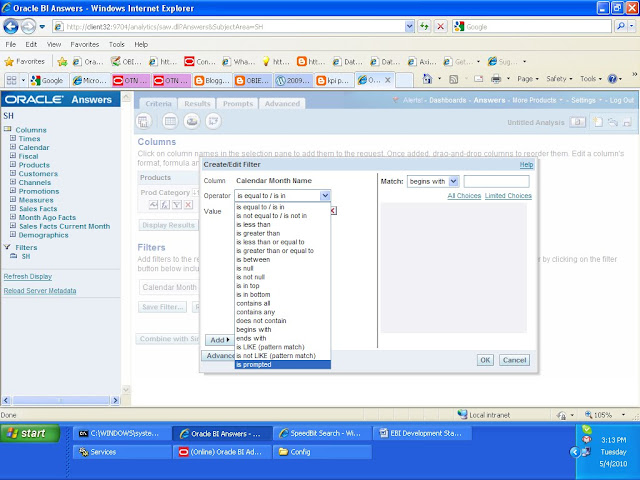640x480 pixels.
Task: Click Add to Favorites Bar icon
Action: (x=62, y=62)
